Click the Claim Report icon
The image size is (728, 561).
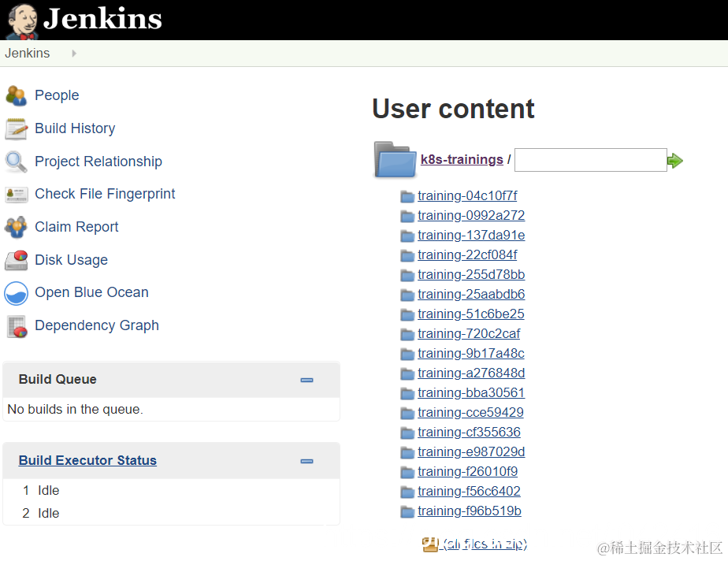coord(17,227)
